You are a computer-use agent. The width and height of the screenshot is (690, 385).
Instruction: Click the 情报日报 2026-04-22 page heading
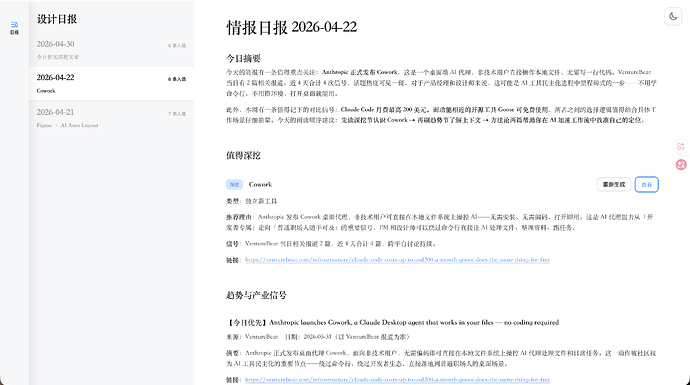[291, 27]
